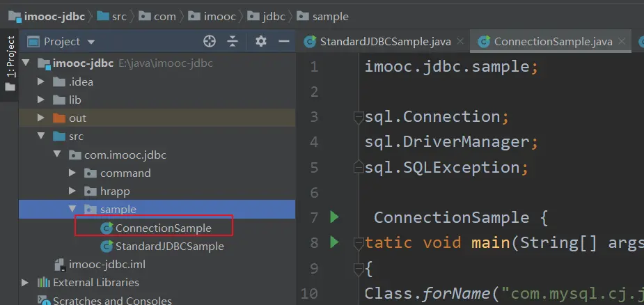Screen dimensions: 644x305
Task: Select the lib folder
Action: pyautogui.click(x=74, y=100)
